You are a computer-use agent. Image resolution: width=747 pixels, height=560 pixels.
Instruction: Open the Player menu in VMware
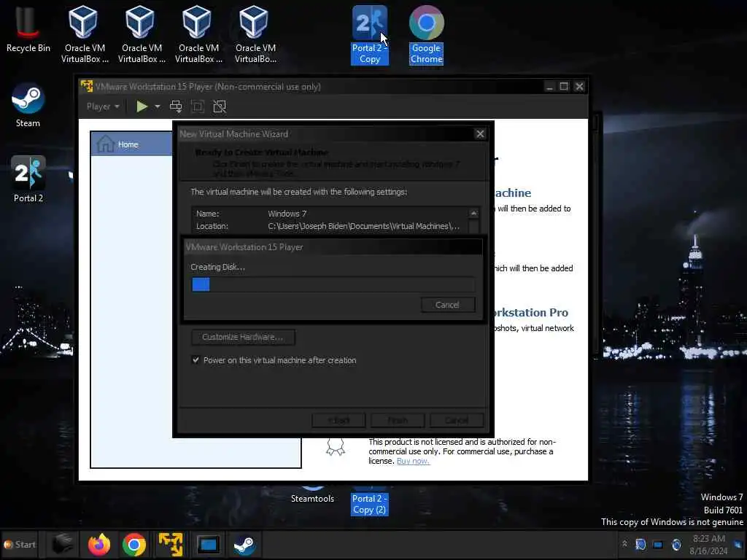[102, 106]
